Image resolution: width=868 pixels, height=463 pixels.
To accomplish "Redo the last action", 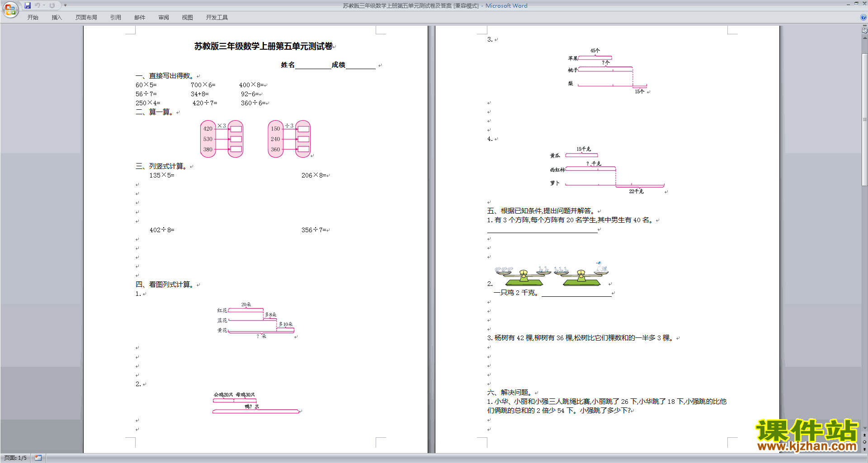I will 52,5.
